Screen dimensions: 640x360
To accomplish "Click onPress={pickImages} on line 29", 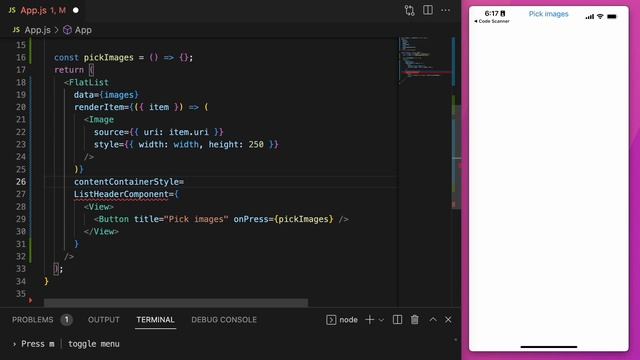I will 283,219.
